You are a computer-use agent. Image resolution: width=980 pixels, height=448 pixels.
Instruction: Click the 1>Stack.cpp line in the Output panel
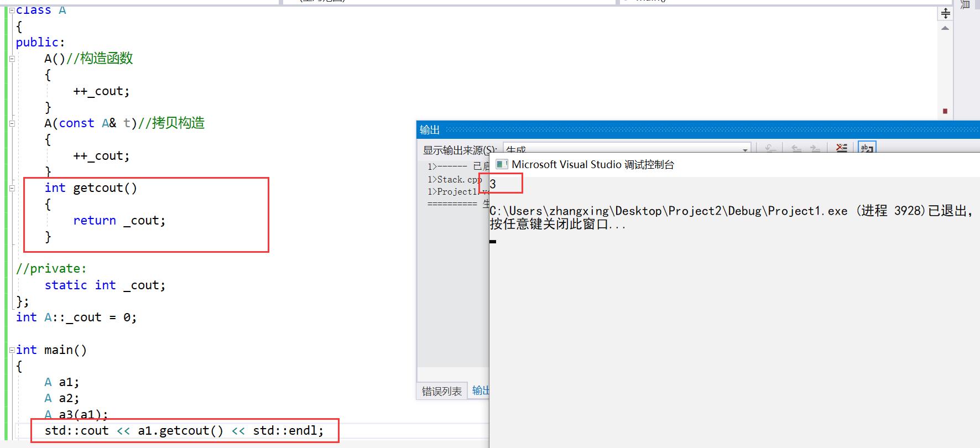click(x=455, y=179)
